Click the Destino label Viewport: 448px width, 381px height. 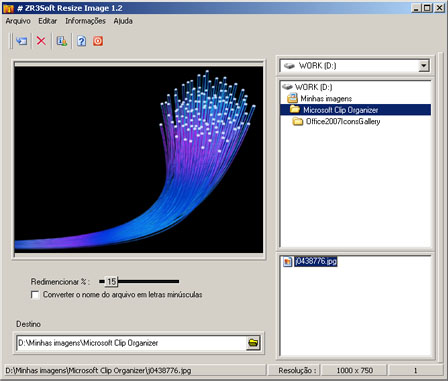pos(28,324)
